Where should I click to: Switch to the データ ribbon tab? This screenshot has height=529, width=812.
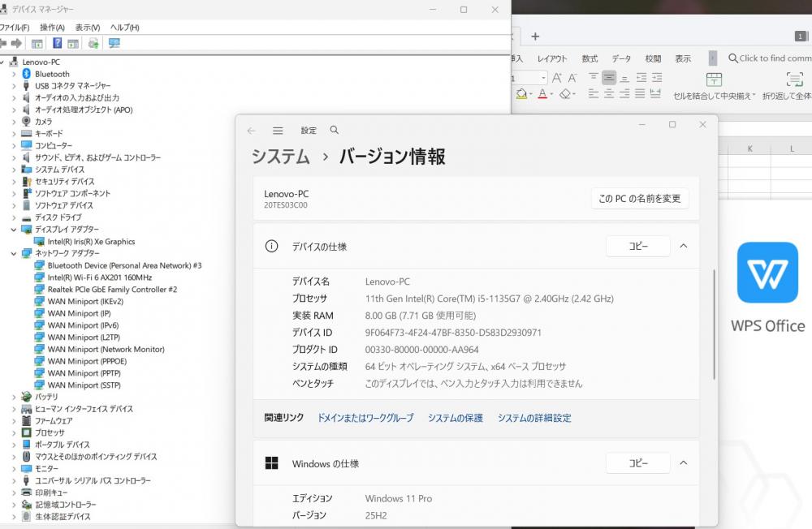(621, 58)
